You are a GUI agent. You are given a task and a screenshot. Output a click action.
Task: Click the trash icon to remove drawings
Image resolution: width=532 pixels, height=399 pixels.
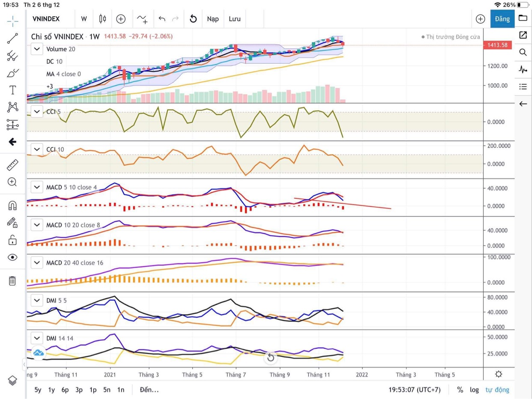tap(12, 281)
